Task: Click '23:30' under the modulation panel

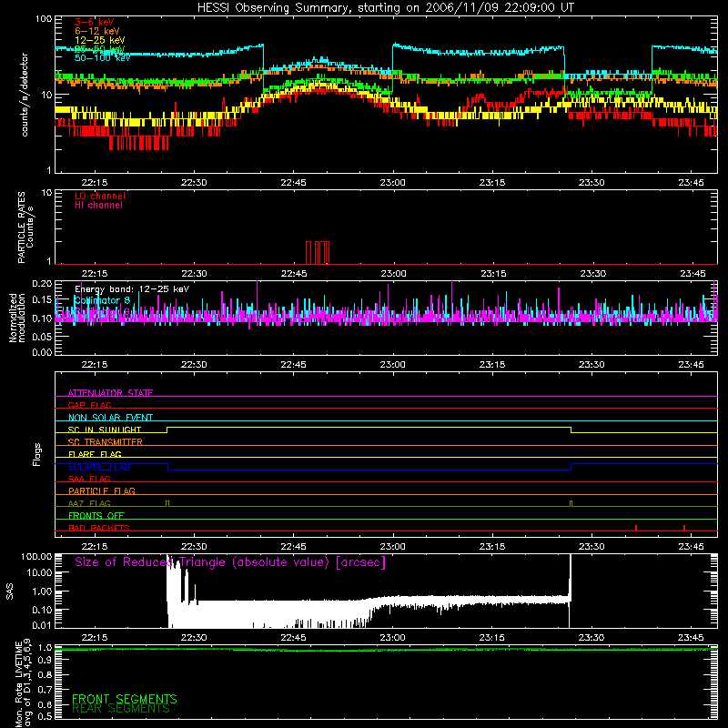Action: click(591, 365)
